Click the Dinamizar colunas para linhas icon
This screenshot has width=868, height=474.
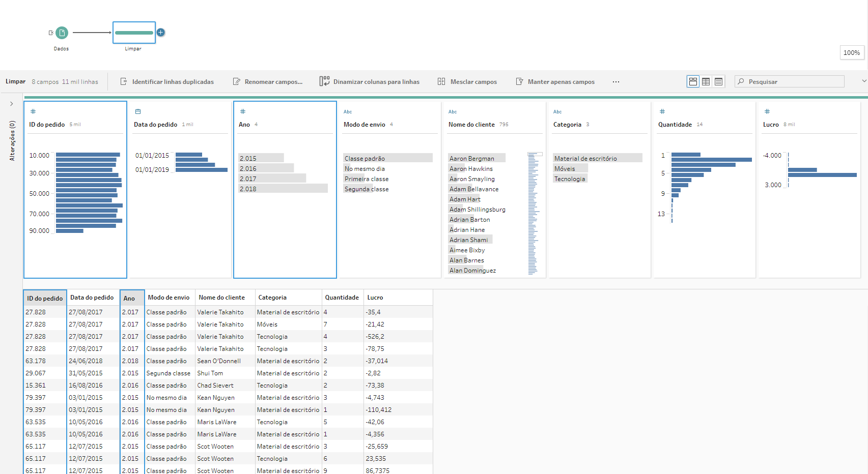click(x=324, y=81)
